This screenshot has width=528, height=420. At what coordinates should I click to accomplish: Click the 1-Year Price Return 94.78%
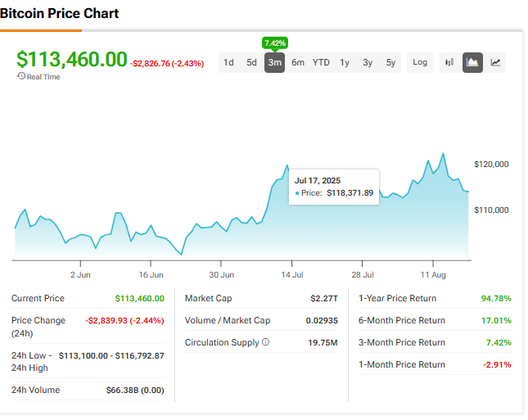[x=496, y=298]
